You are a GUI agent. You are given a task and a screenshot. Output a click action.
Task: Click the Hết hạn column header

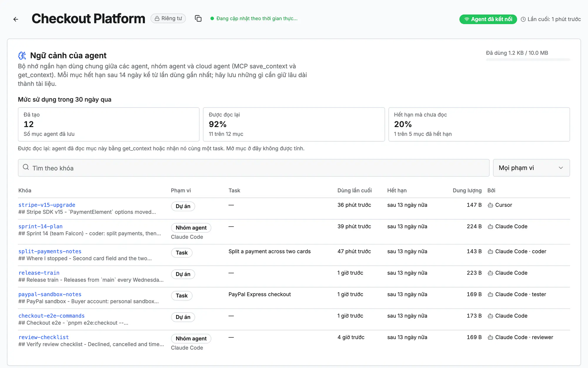(x=397, y=190)
